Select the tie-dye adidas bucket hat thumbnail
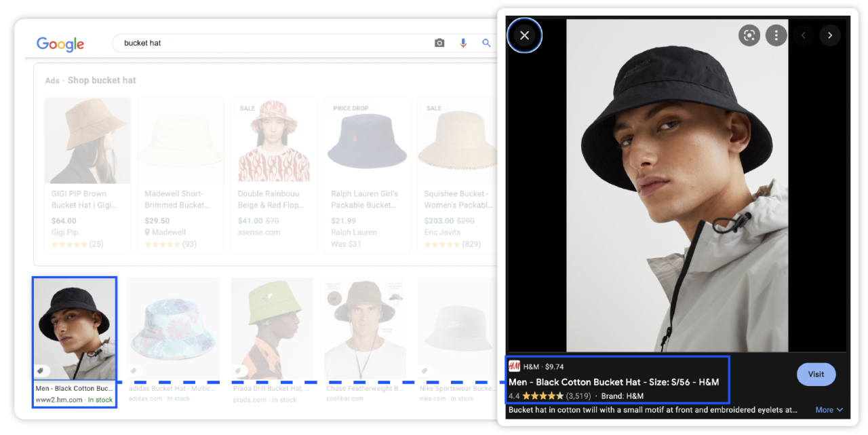Image resolution: width=868 pixels, height=435 pixels. click(x=172, y=327)
